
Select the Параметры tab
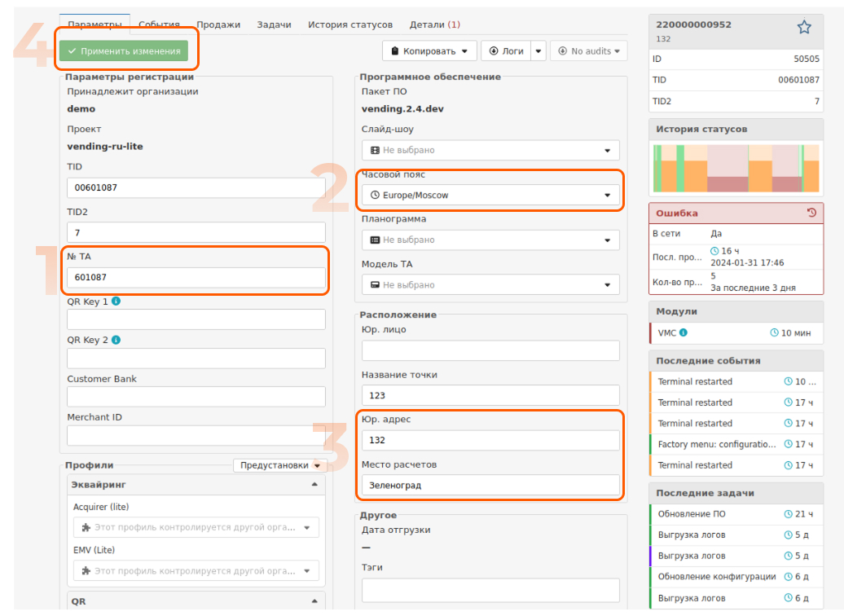coord(95,24)
